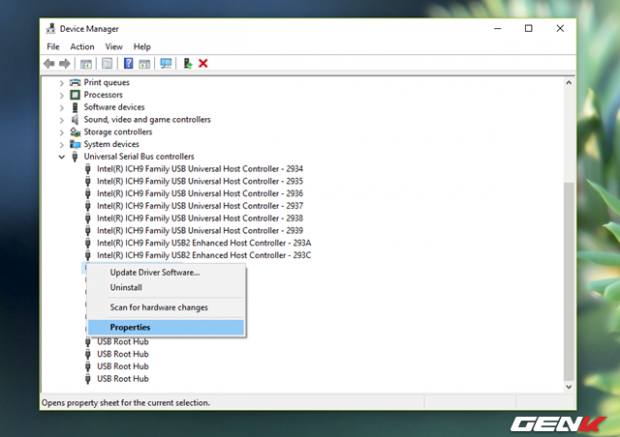
Task: Select the last USB Root Hub entry
Action: 122,379
